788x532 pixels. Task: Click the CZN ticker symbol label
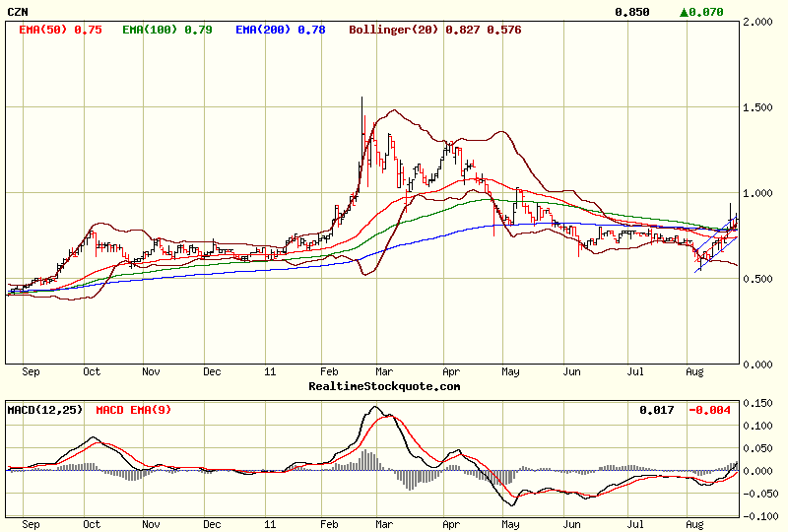tap(18, 12)
